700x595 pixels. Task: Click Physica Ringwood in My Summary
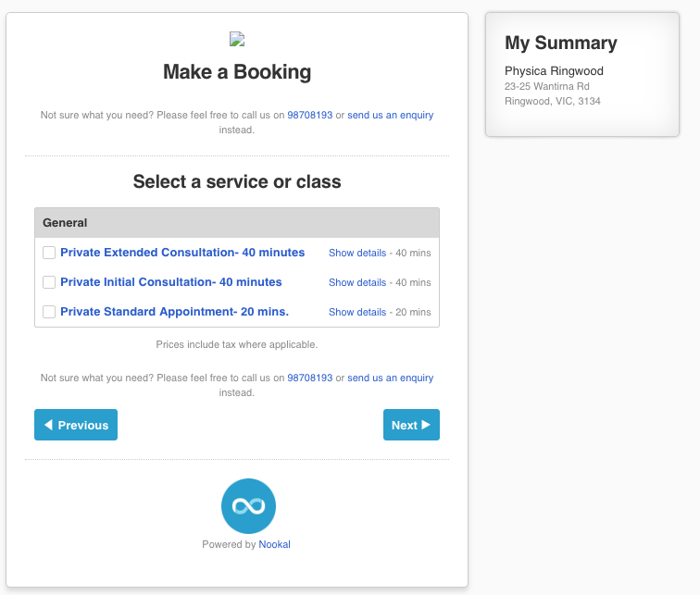point(554,71)
